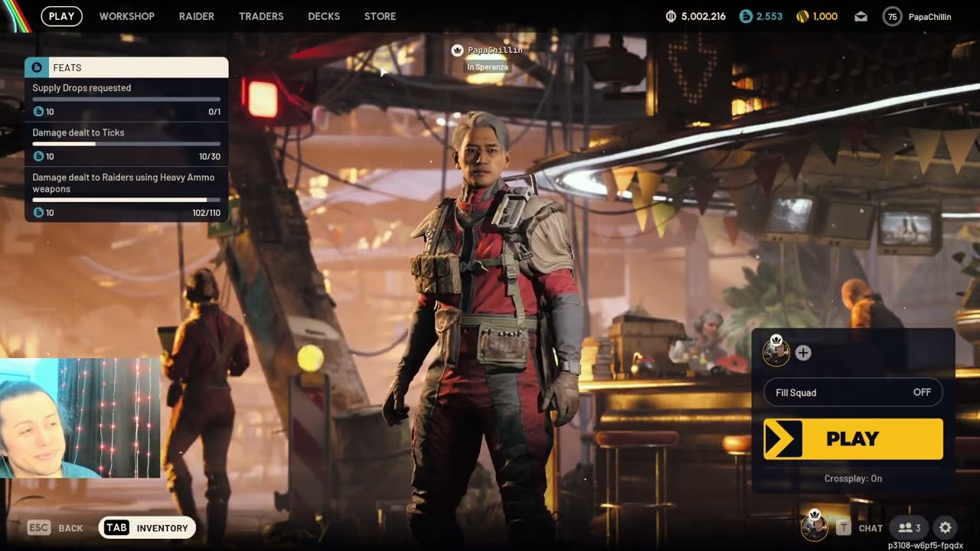This screenshot has height=551, width=980.
Task: Click the PapaChillin username in the top bar
Action: [929, 16]
